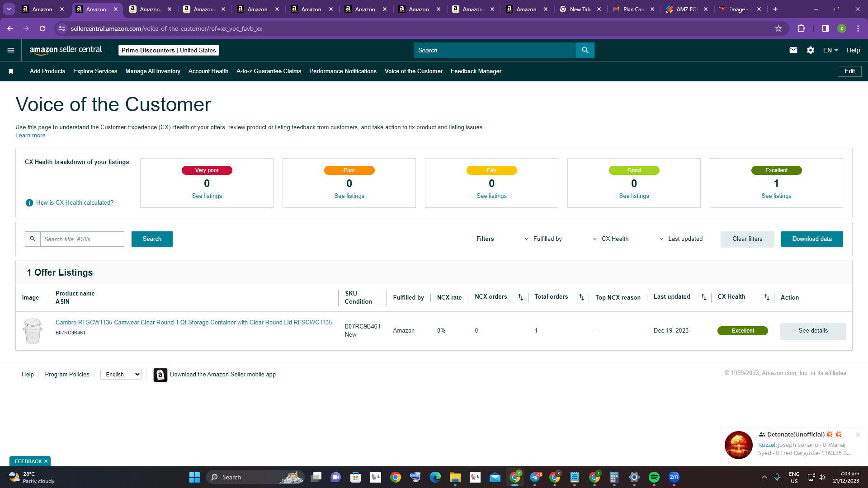
Task: Open the Prime Discounters account switcher
Action: [x=169, y=50]
